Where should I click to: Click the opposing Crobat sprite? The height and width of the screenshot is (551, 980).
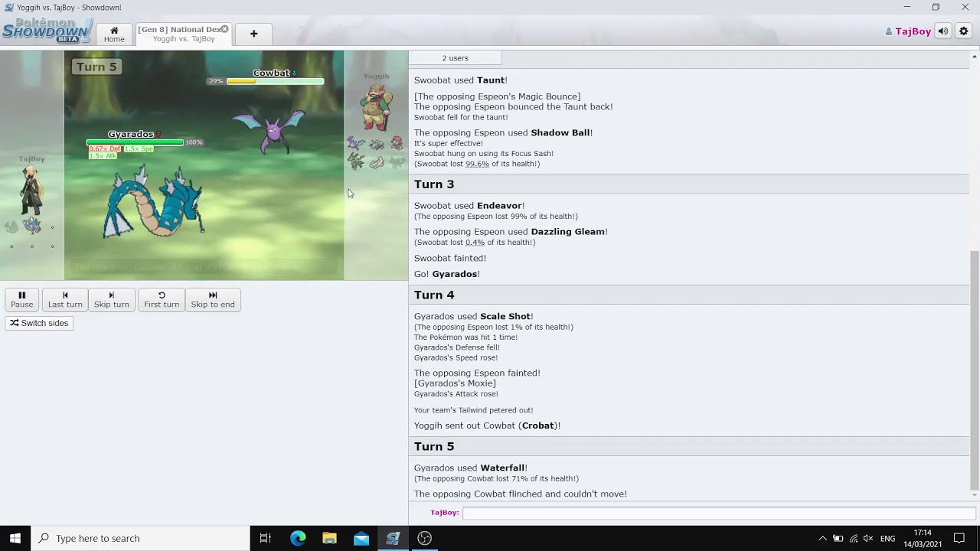[x=269, y=130]
